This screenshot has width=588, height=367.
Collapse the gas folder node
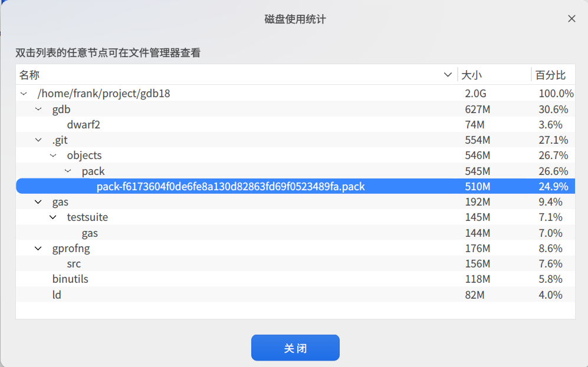point(38,201)
